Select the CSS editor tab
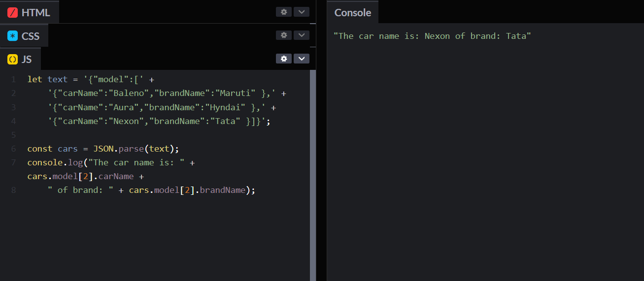 point(24,36)
